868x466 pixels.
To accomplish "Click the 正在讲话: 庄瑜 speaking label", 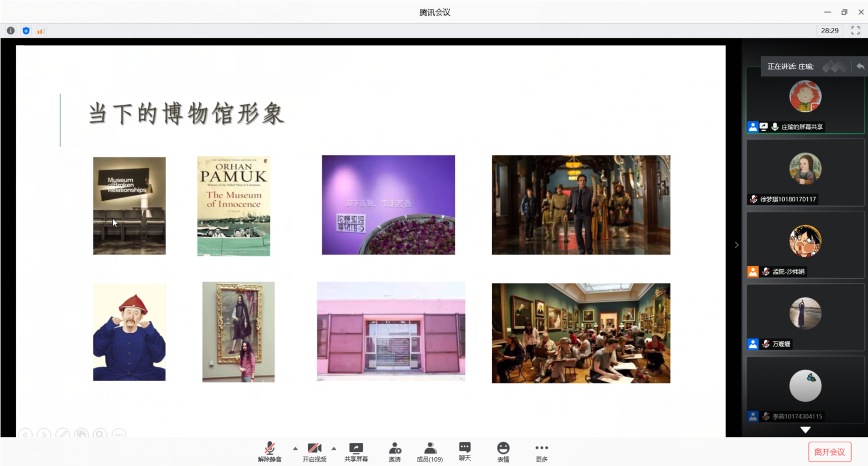I will click(791, 66).
